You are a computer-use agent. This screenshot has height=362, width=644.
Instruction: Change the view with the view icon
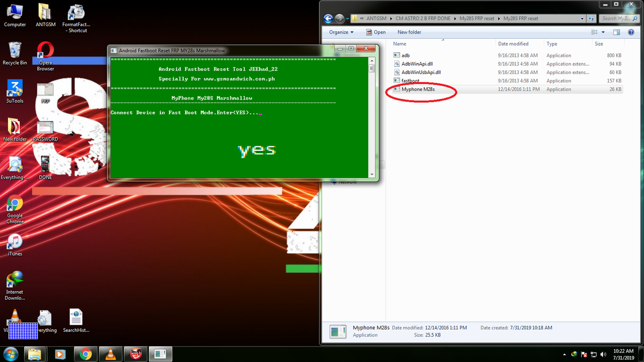pos(594,32)
